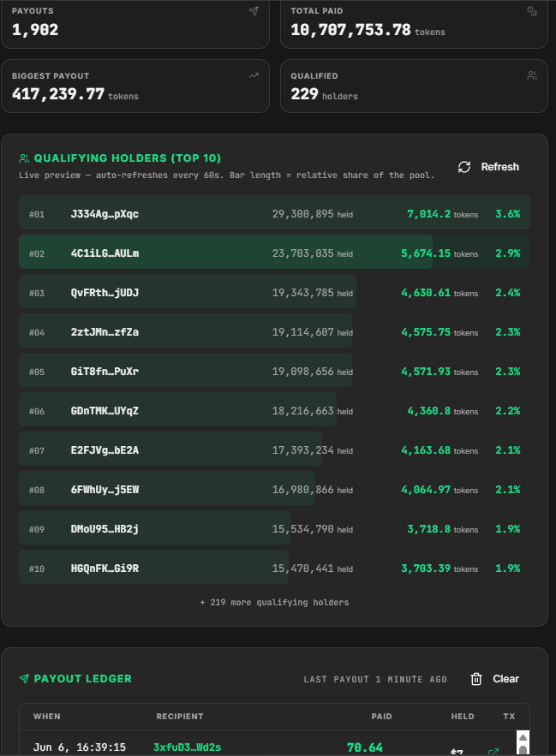
Task: Click the Total Paid value 10,707,753.78
Action: 351,30
